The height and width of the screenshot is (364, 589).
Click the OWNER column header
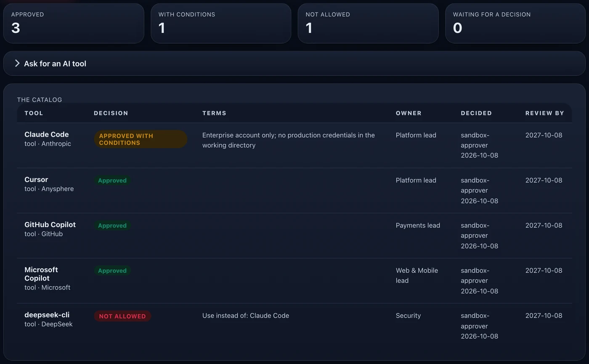(409, 113)
